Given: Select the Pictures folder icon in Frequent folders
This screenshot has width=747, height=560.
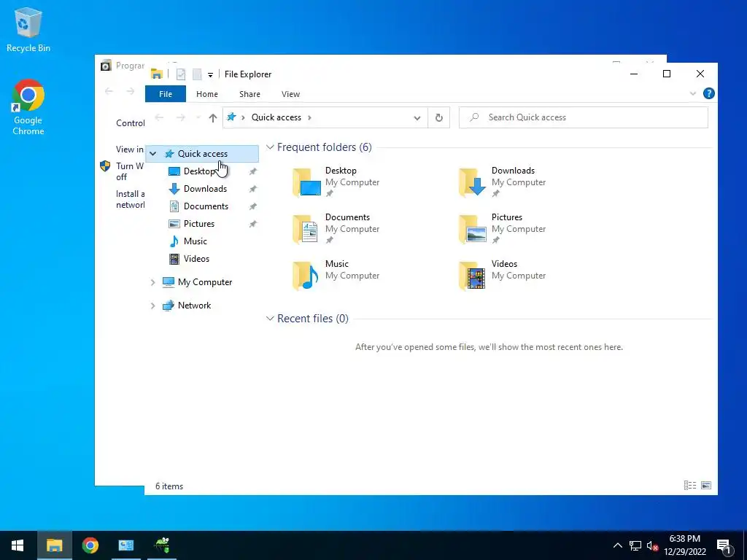Looking at the screenshot, I should tap(472, 229).
